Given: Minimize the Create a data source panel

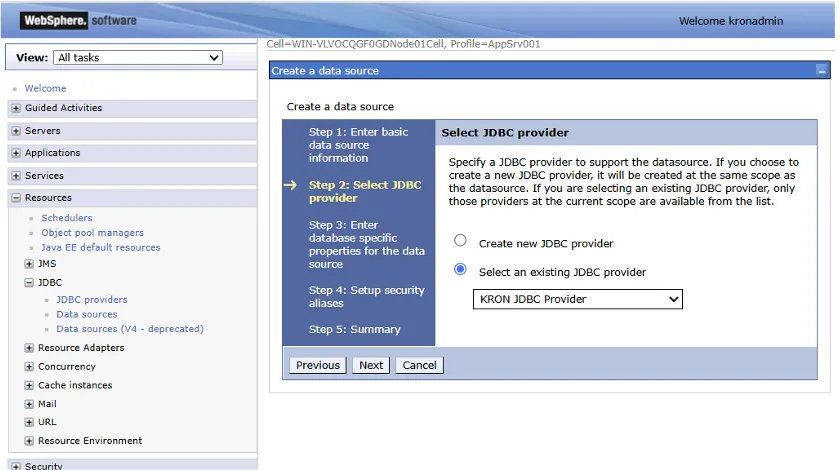Looking at the screenshot, I should click(822, 71).
